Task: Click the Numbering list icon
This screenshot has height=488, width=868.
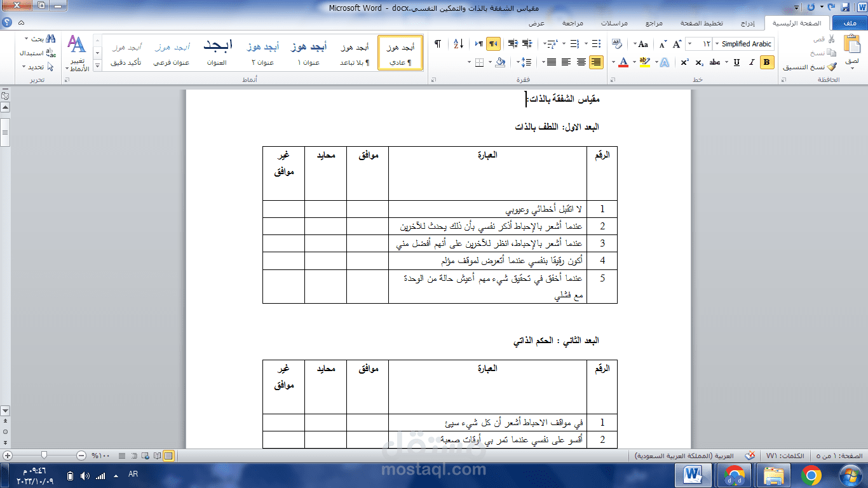Action: [574, 44]
